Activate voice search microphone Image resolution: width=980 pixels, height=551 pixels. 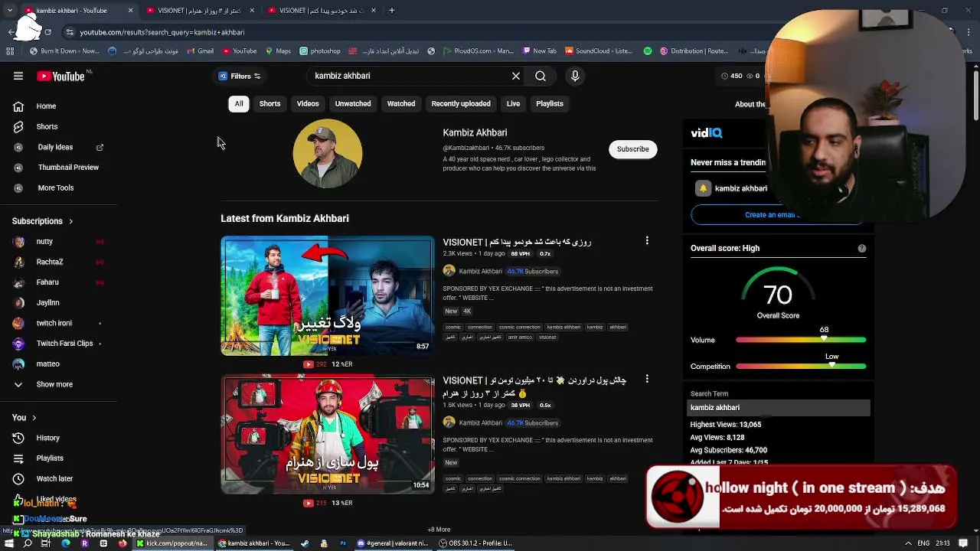pyautogui.click(x=575, y=76)
